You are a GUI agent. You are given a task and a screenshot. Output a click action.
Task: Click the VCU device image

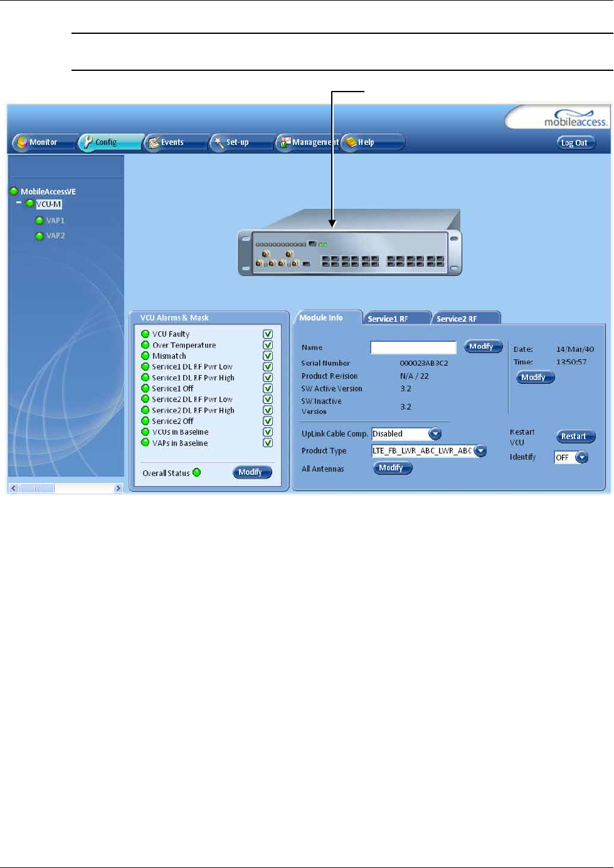pos(350,243)
